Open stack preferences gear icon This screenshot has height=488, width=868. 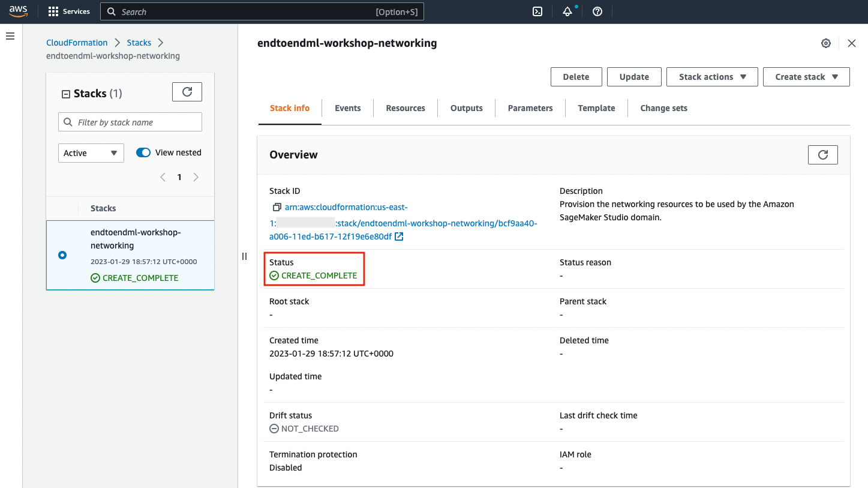pyautogui.click(x=826, y=43)
